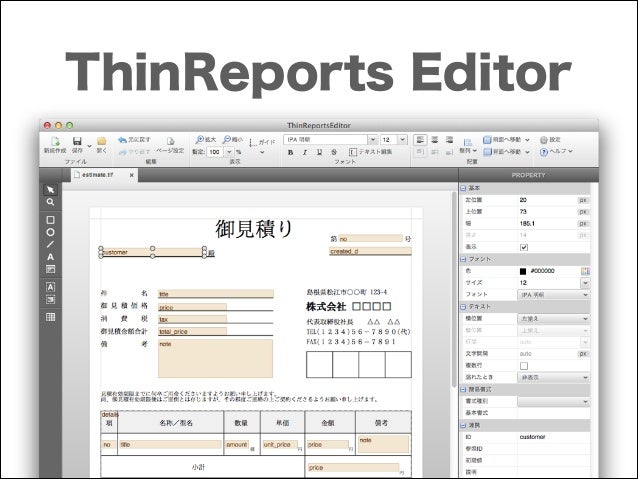Toggle italic formatting
638x479 pixels.
coord(305,152)
